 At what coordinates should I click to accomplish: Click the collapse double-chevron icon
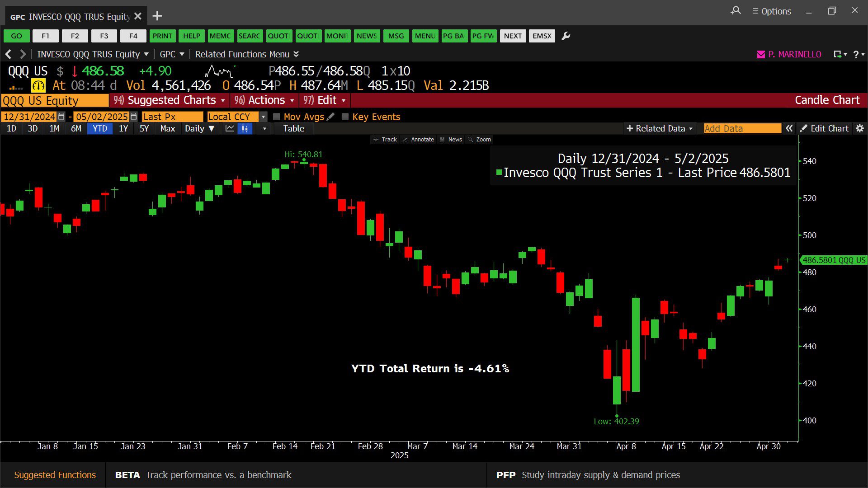click(789, 129)
